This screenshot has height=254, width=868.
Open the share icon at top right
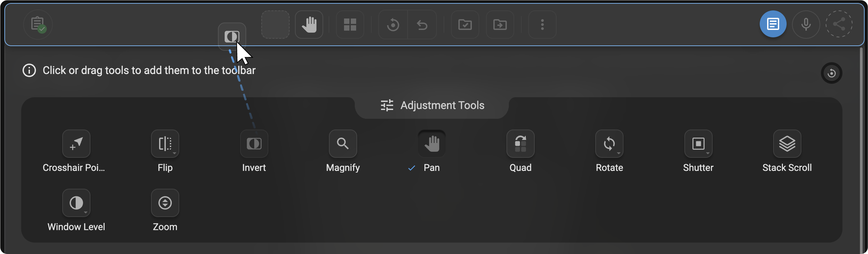click(x=839, y=24)
